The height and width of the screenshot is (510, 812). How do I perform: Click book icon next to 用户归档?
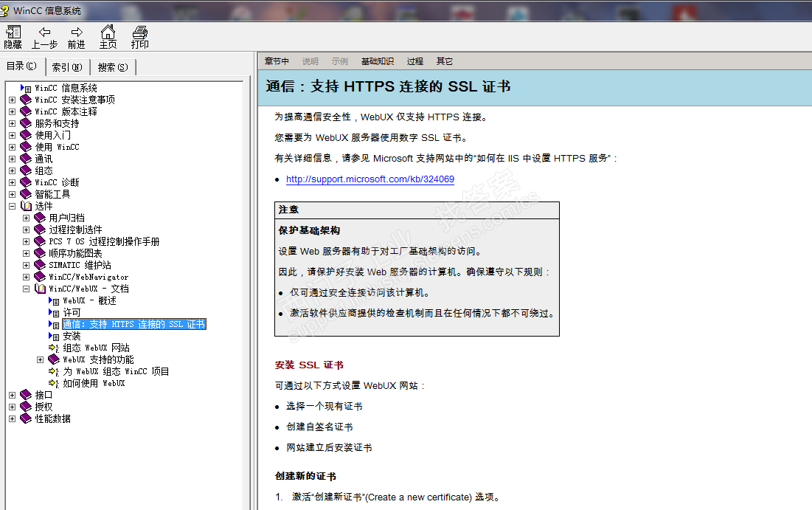[40, 218]
